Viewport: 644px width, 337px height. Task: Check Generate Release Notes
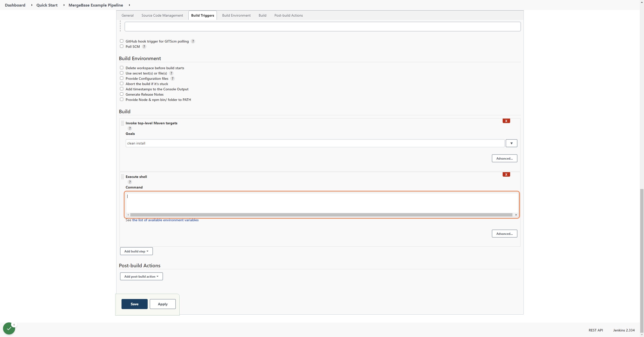(x=122, y=94)
